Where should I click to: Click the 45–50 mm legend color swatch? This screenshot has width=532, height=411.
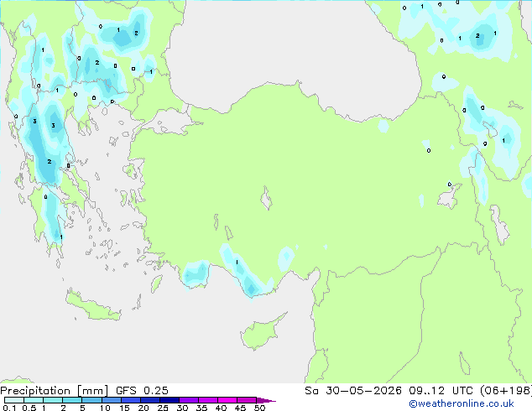pos(247,400)
